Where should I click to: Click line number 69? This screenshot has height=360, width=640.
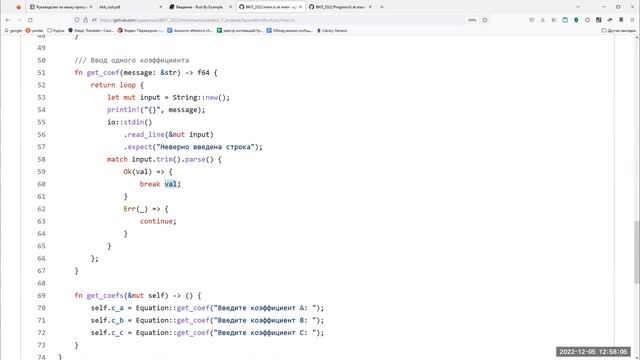(x=41, y=296)
